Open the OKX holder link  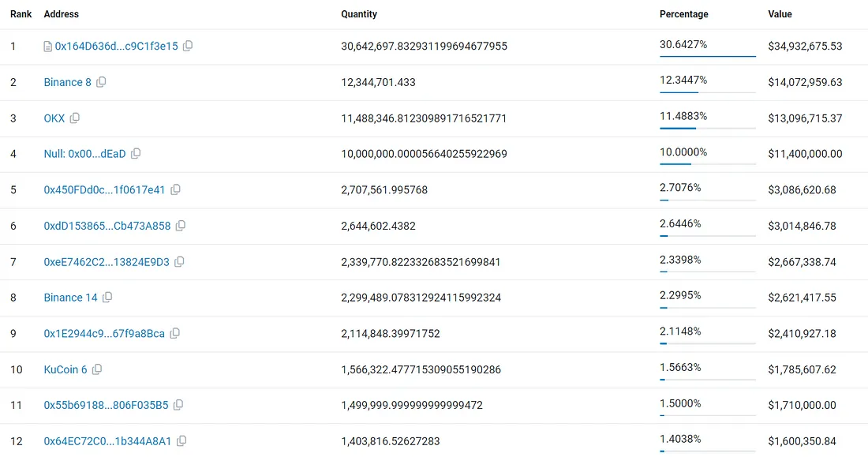click(54, 118)
